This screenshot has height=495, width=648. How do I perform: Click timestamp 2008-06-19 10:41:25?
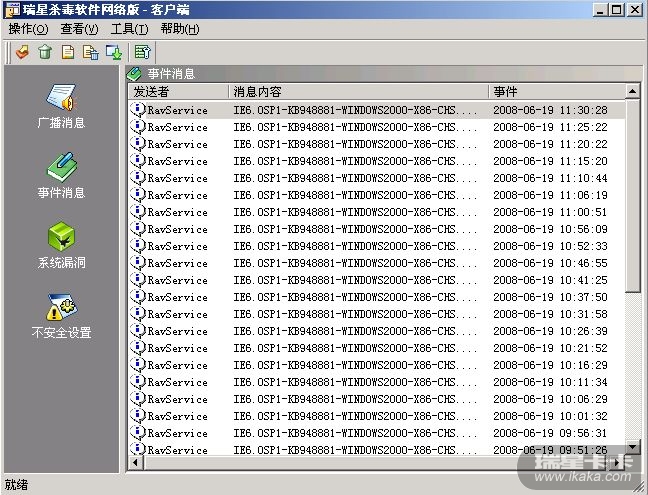point(550,280)
